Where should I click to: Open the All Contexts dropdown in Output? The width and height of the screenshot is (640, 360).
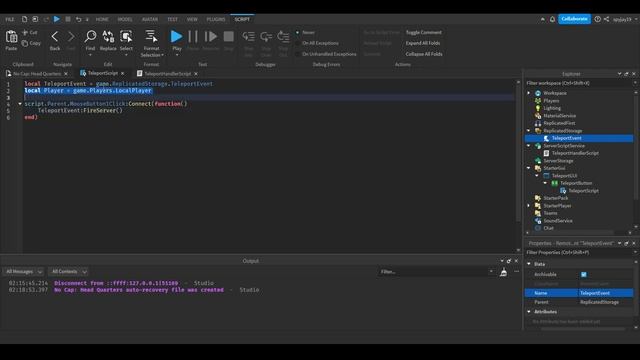pyautogui.click(x=68, y=271)
